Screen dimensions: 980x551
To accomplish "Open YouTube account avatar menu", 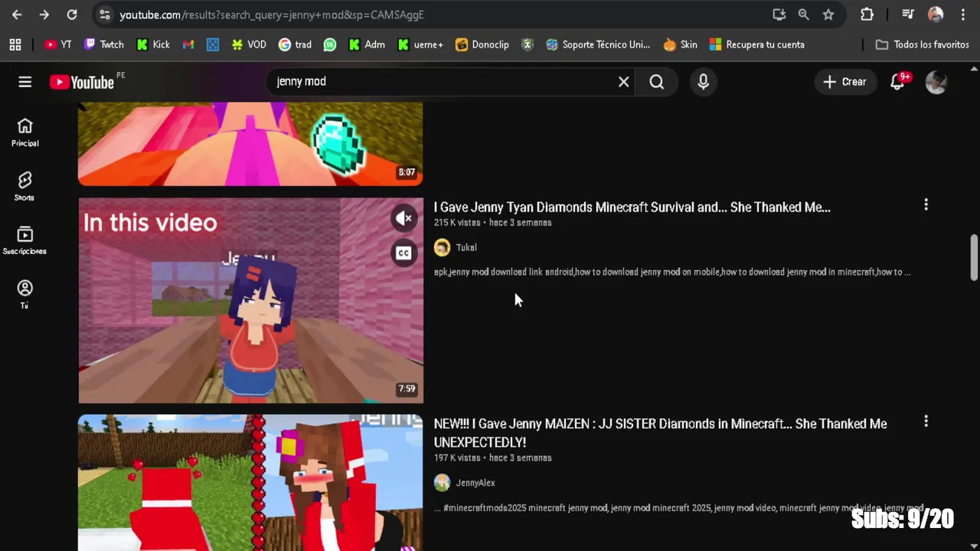I will point(936,82).
